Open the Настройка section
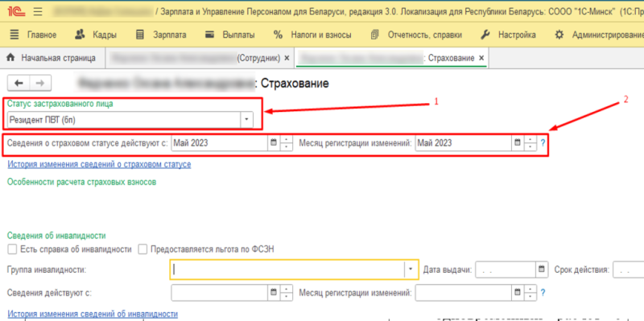 click(x=508, y=35)
